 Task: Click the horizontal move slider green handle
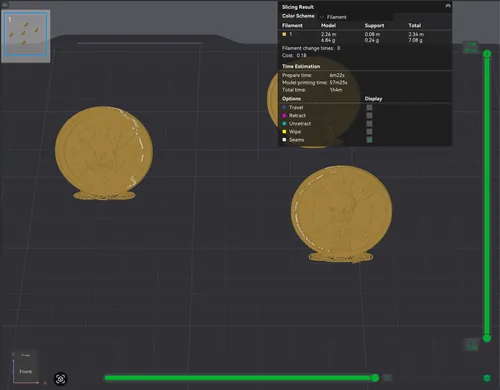click(375, 378)
